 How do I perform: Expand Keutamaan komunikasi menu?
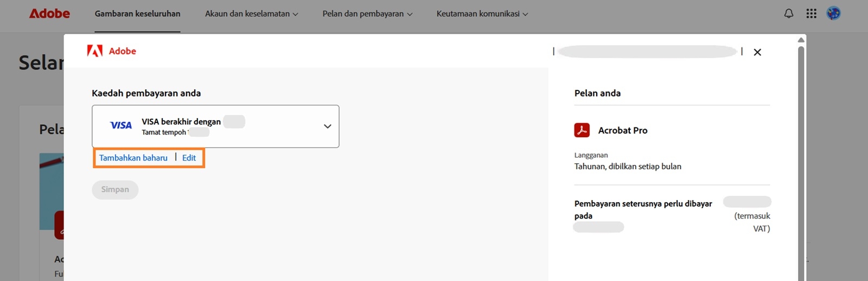point(482,14)
